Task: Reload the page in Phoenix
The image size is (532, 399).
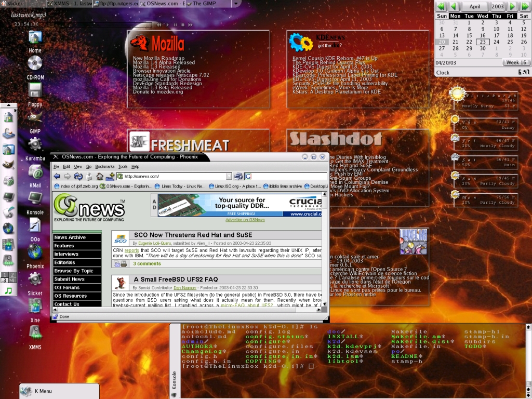Action: (78, 176)
